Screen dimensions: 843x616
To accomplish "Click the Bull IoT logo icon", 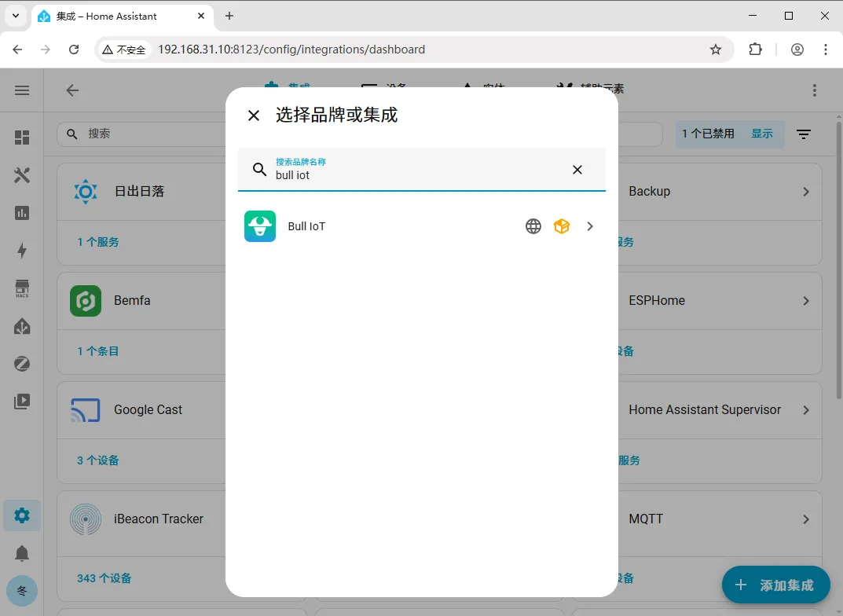I will (260, 226).
